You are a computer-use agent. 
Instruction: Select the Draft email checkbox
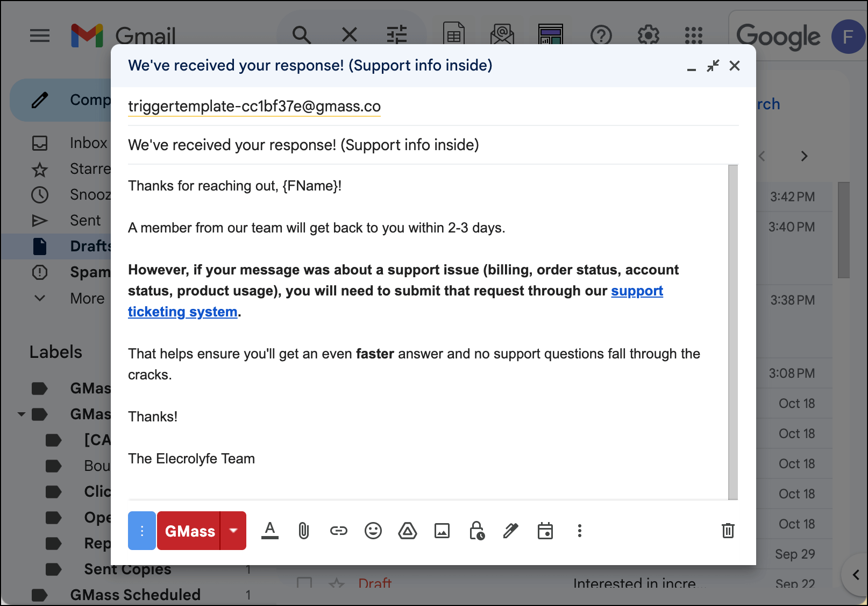tap(304, 583)
